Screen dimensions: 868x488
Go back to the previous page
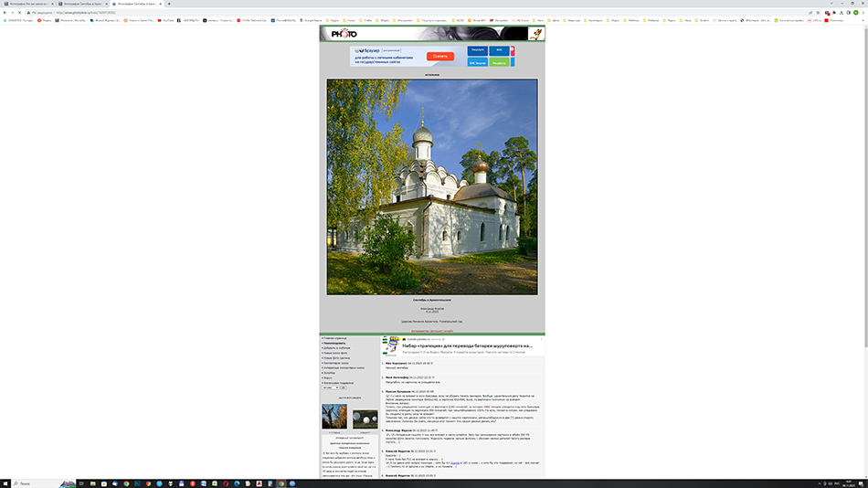[5, 12]
